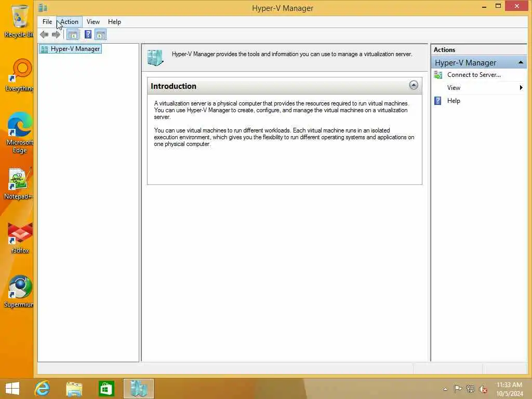Close the Hyper-V Manager window
The width and height of the screenshot is (532, 399).
click(516, 6)
